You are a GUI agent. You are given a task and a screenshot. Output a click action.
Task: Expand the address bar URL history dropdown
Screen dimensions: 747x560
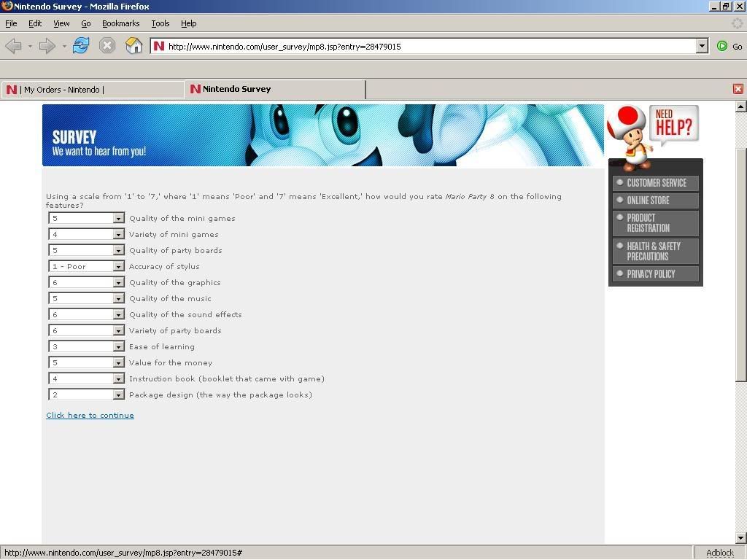[x=702, y=46]
